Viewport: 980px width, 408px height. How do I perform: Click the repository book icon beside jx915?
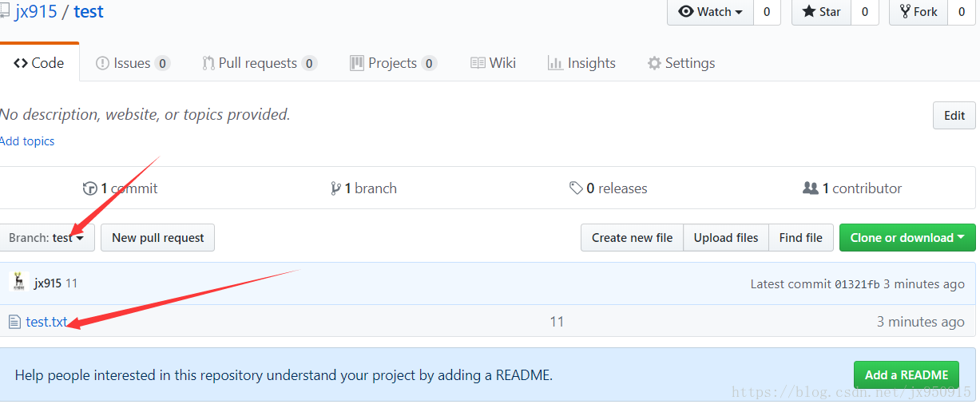(x=5, y=12)
